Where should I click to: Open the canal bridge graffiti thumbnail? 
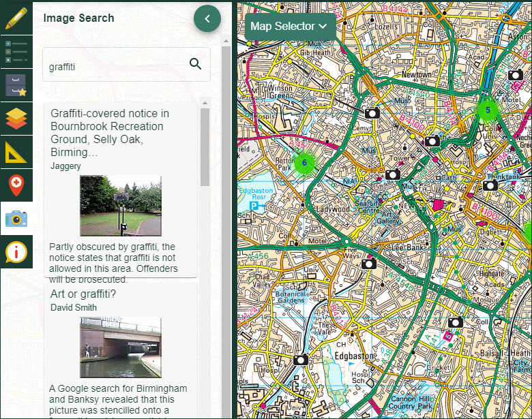(121, 347)
